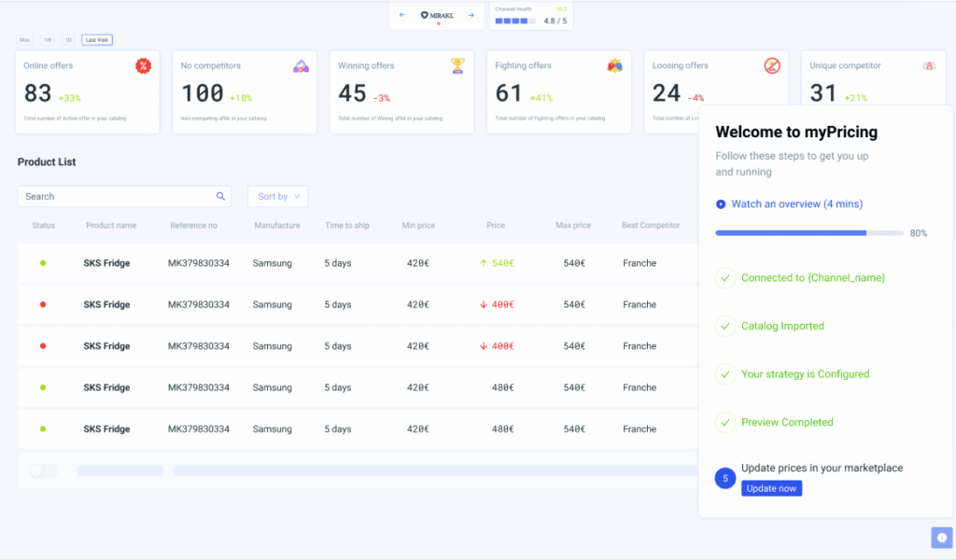This screenshot has width=956, height=560.
Task: Click the 100 No competitors count
Action: (x=203, y=93)
